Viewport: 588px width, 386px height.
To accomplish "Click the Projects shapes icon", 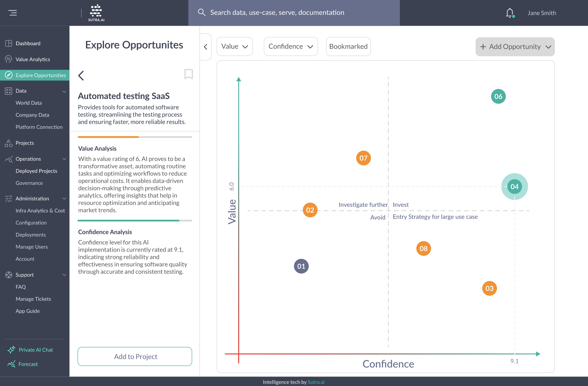I will click(9, 143).
